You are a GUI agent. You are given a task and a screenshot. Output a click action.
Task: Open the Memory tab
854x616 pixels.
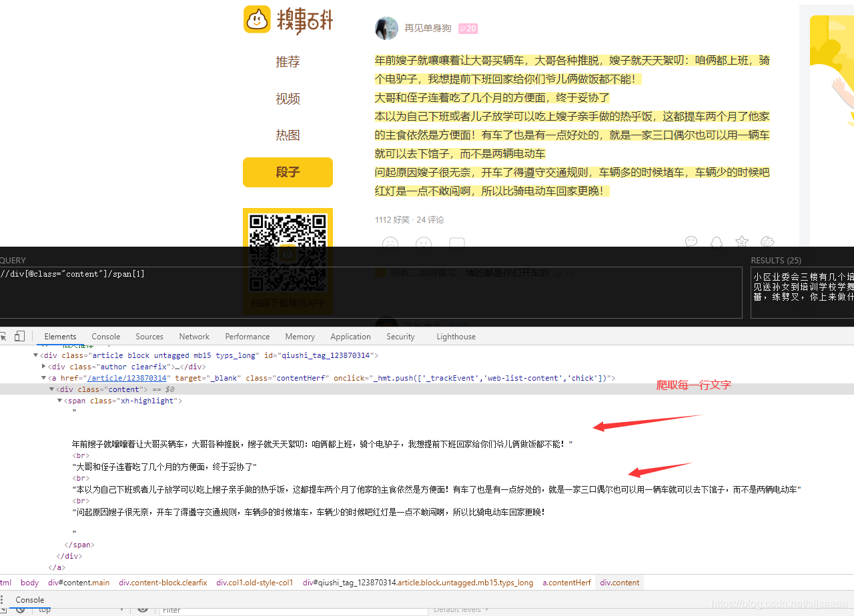pos(300,337)
